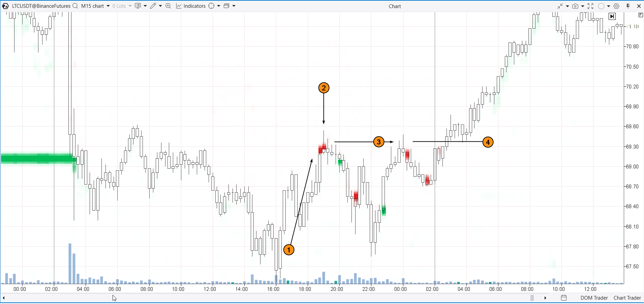
Task: Open the DOM Trader panel
Action: click(x=594, y=298)
